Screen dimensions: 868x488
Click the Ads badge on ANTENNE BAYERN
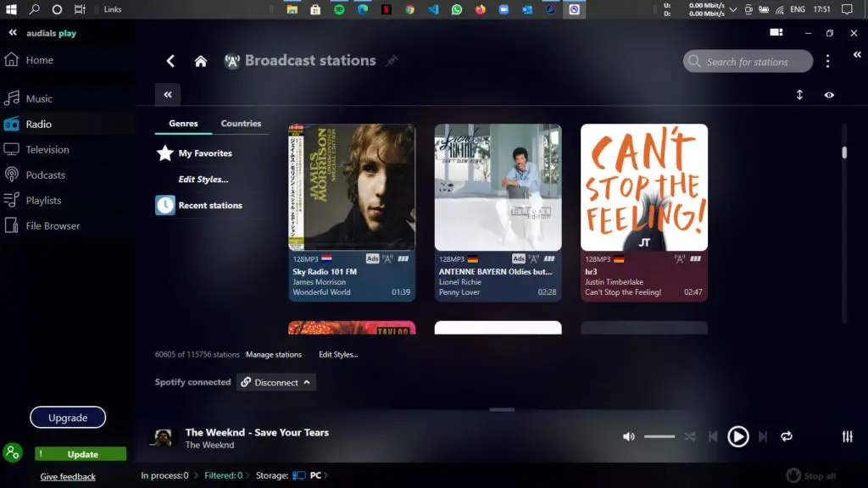coord(519,259)
